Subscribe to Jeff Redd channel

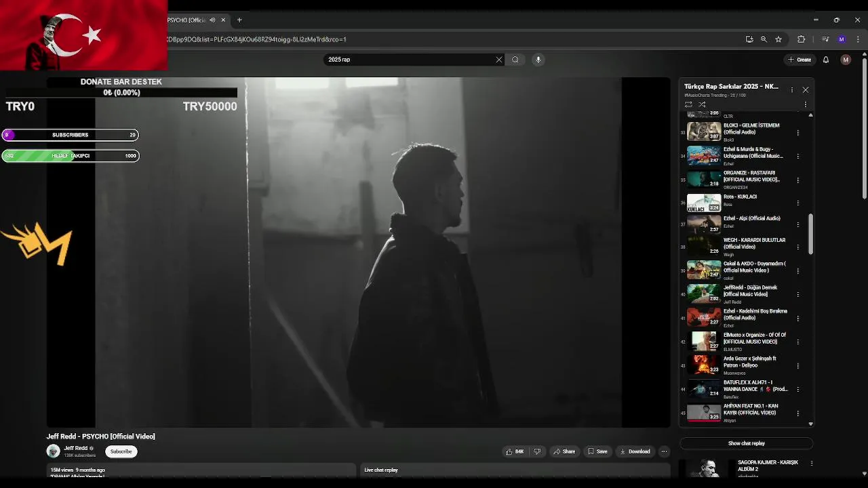(121, 451)
